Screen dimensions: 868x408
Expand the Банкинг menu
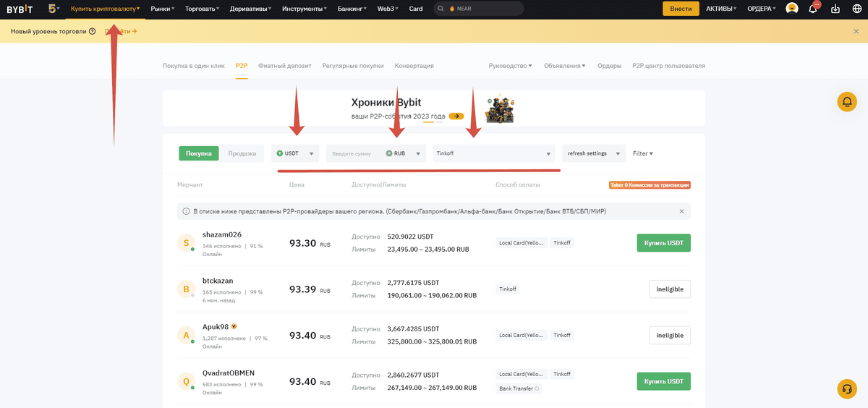(352, 9)
